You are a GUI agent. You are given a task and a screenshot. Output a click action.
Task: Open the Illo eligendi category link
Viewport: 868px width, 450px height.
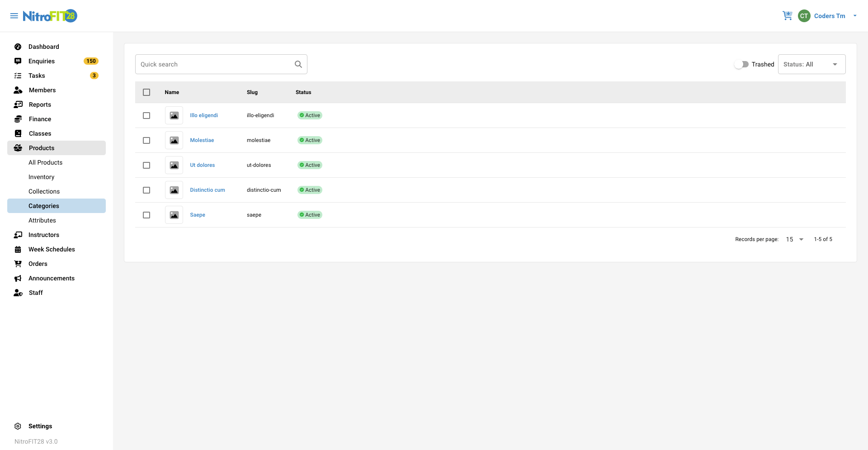(x=204, y=115)
